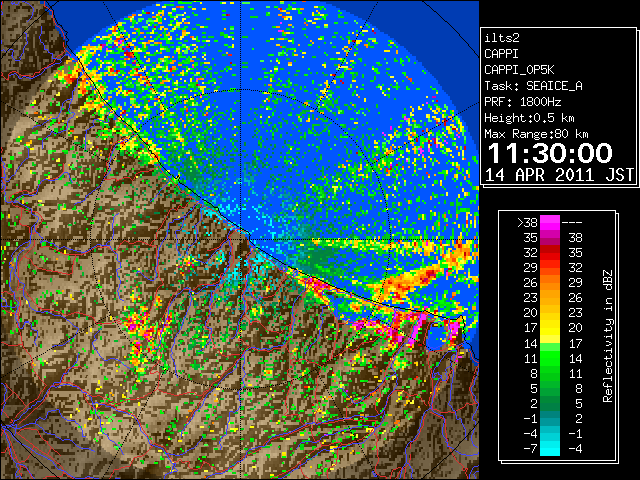Select the 'CAPPI' product text

(x=501, y=54)
